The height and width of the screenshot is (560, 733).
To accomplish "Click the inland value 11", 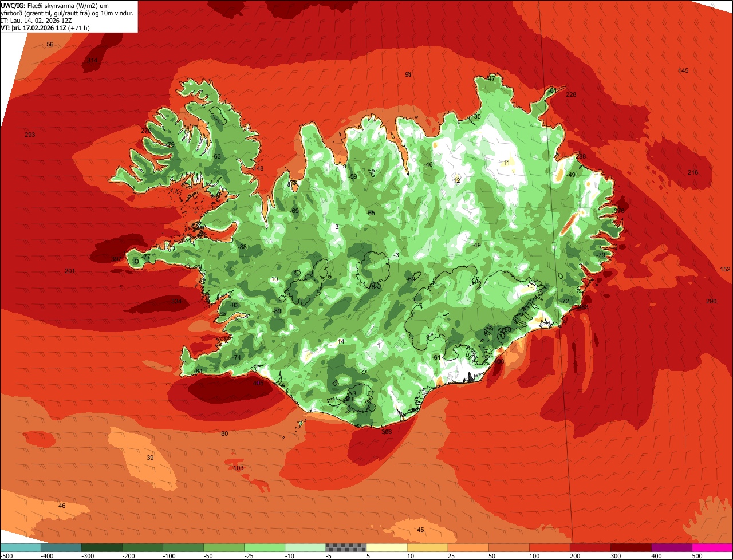I will coord(507,163).
